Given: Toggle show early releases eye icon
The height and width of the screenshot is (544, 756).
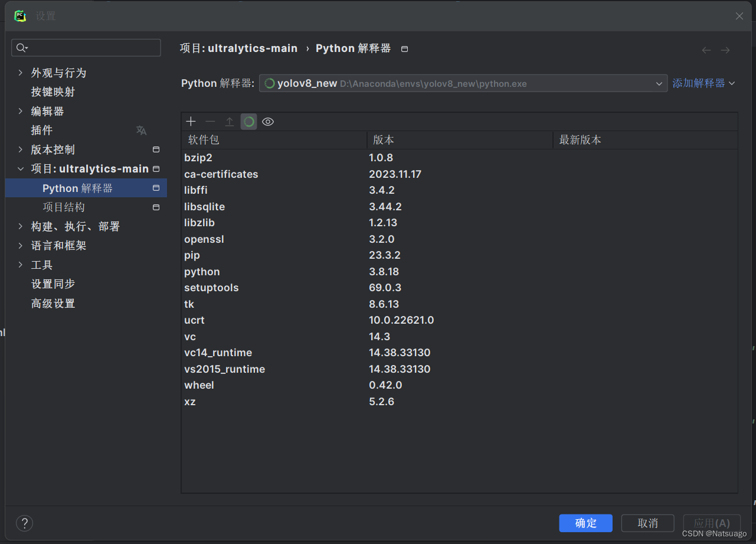Looking at the screenshot, I should [x=268, y=122].
